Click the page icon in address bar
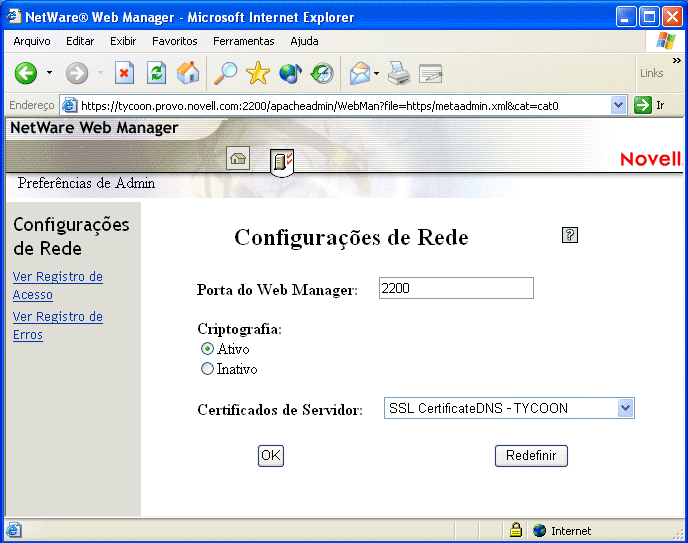 tap(70, 106)
